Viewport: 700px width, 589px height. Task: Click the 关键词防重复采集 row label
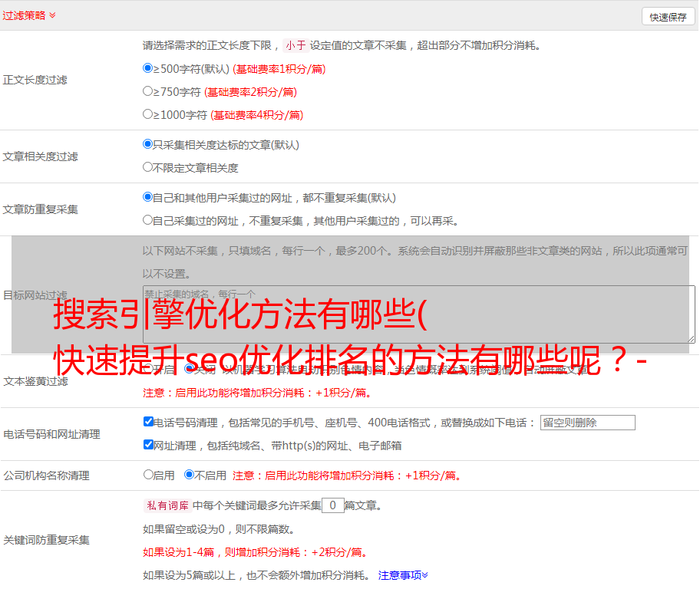pos(46,540)
